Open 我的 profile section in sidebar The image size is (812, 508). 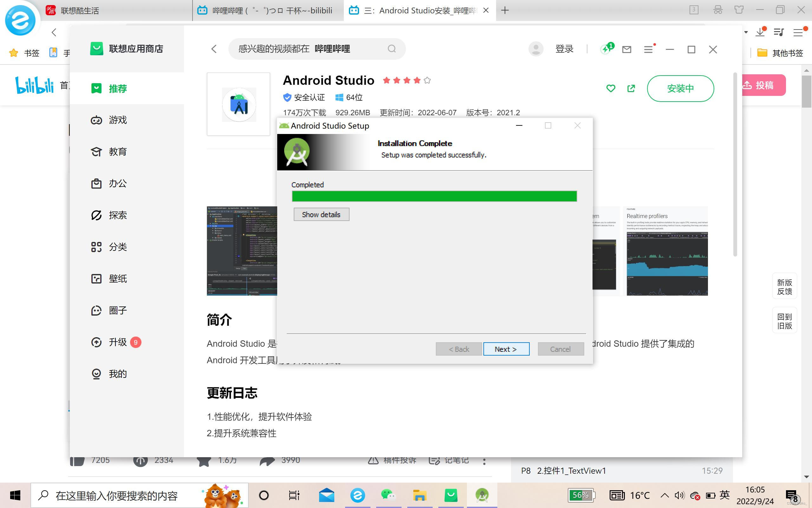pyautogui.click(x=127, y=374)
